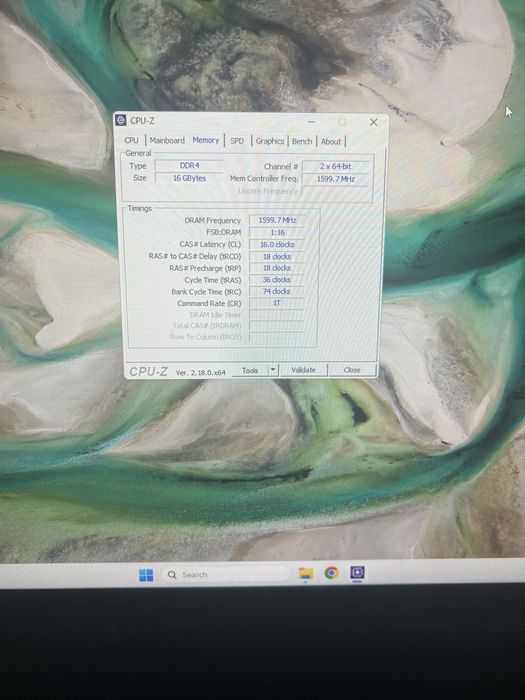Click the Bank Cycle Time (tRC) label
Screen dimensions: 525x700
click(206, 292)
